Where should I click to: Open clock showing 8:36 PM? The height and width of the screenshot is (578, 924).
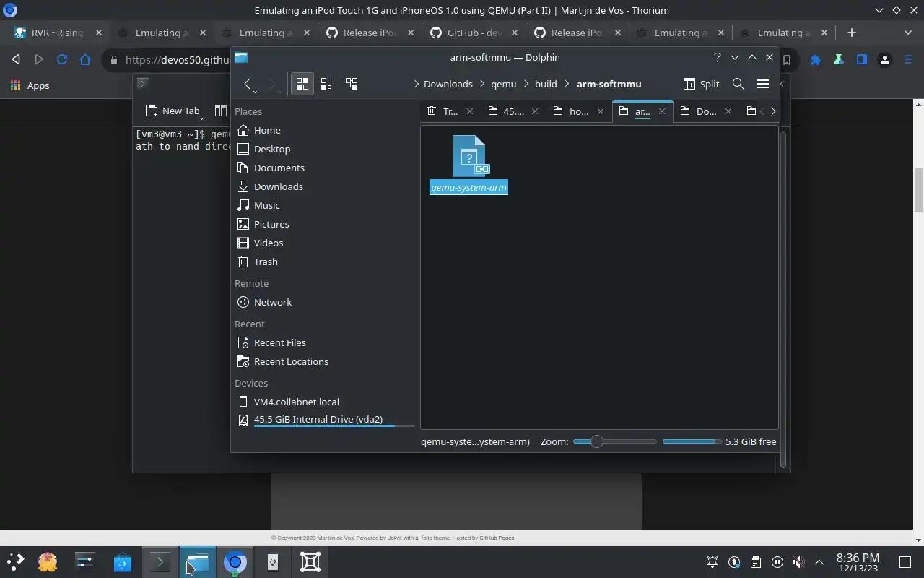(858, 562)
